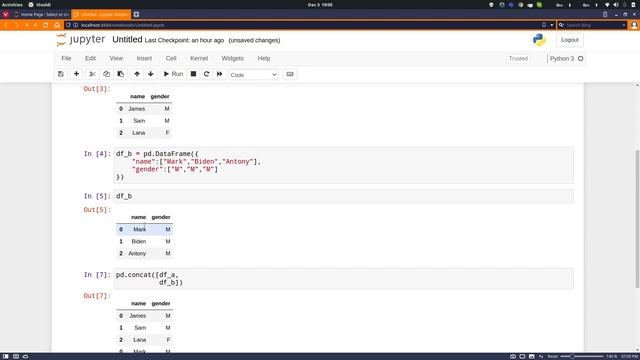
Task: Switch to the Home Page browser tab
Action: [42, 14]
